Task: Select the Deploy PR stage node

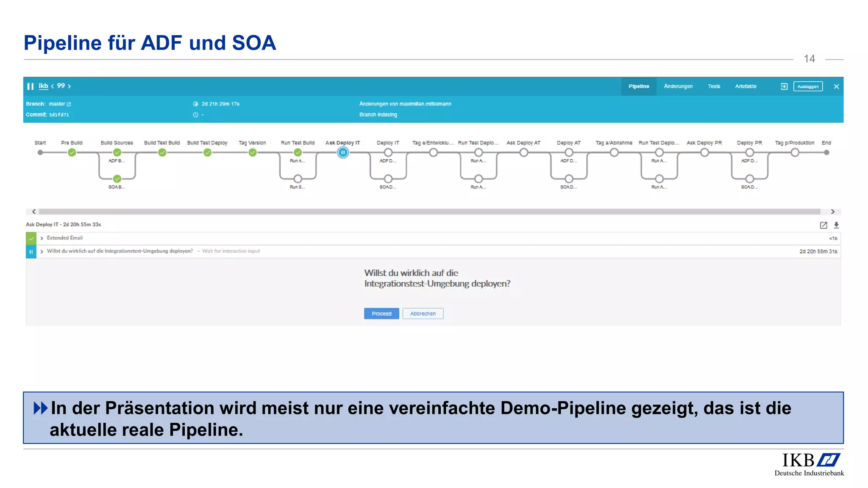Action: click(x=750, y=152)
